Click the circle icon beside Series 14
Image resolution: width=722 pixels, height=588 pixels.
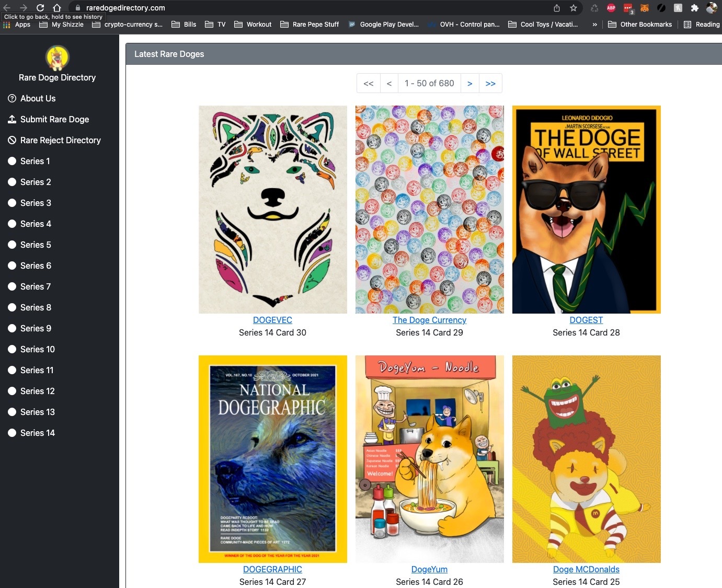tap(12, 433)
